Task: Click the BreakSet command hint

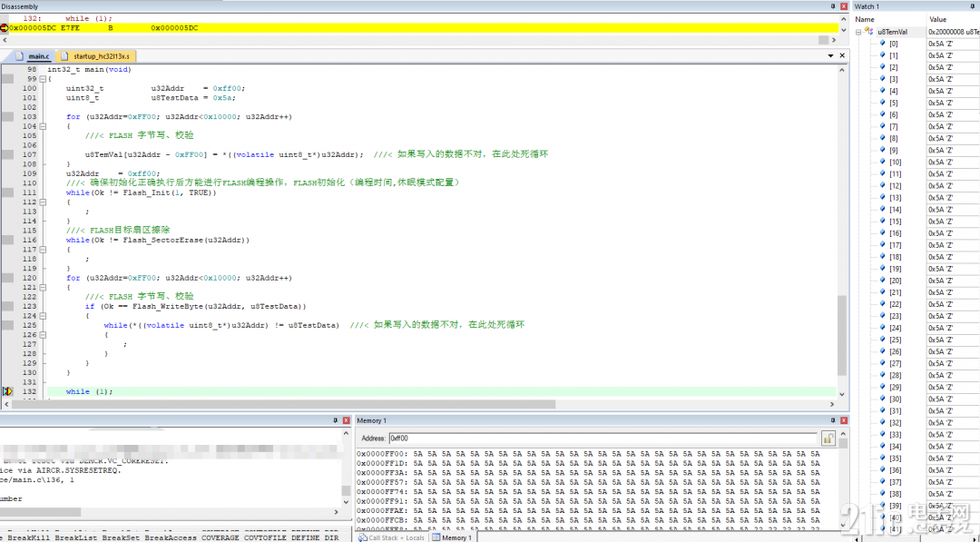Action: point(122,537)
